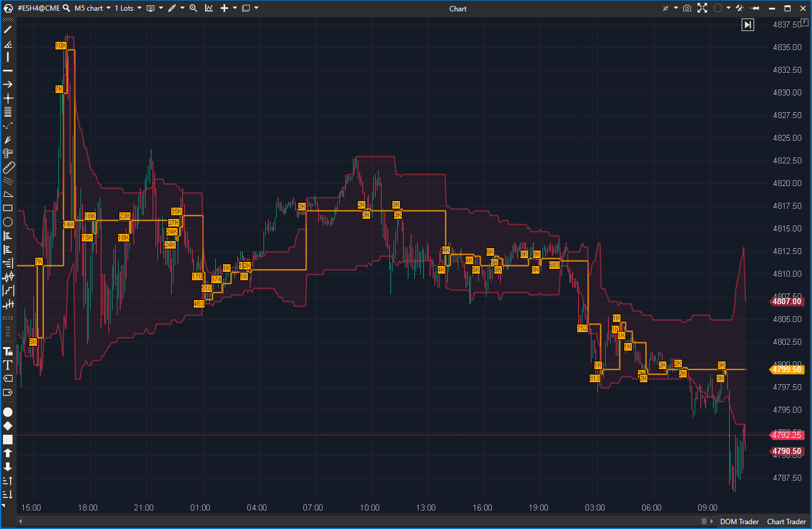
Task: Click the sort ascending drawings icon
Action: (x=8, y=481)
